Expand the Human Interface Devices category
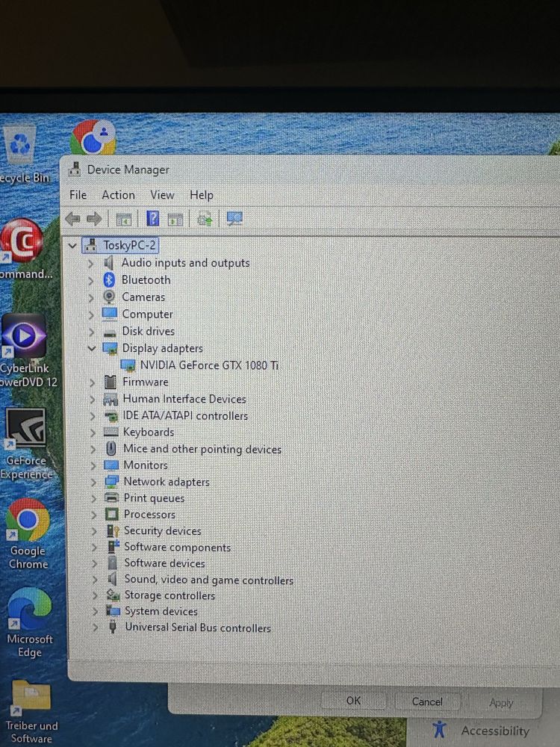The image size is (560, 747). (x=93, y=399)
